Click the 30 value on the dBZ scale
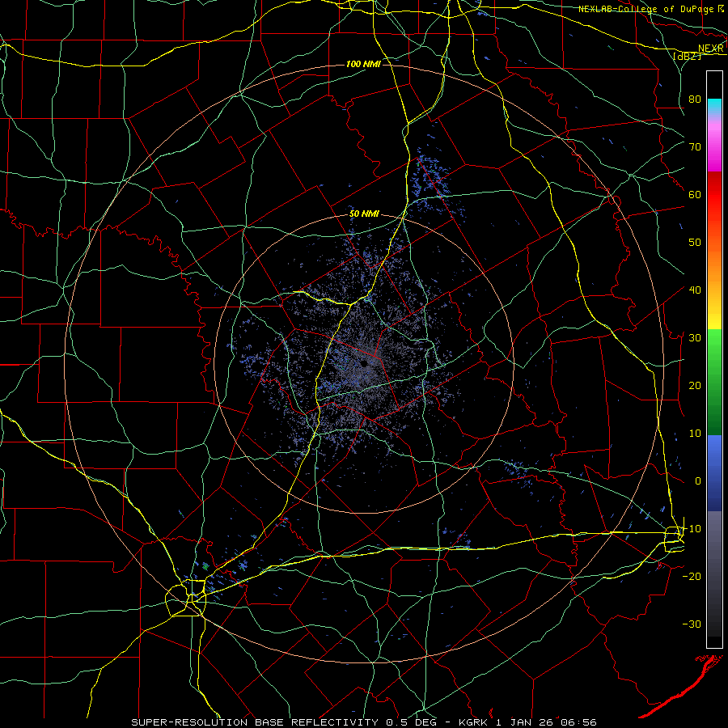 695,338
